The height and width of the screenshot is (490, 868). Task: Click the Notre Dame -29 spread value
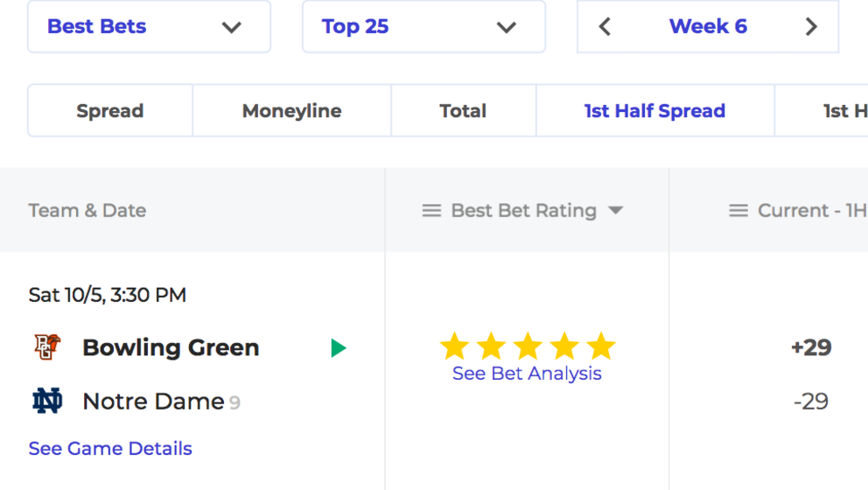pos(811,402)
